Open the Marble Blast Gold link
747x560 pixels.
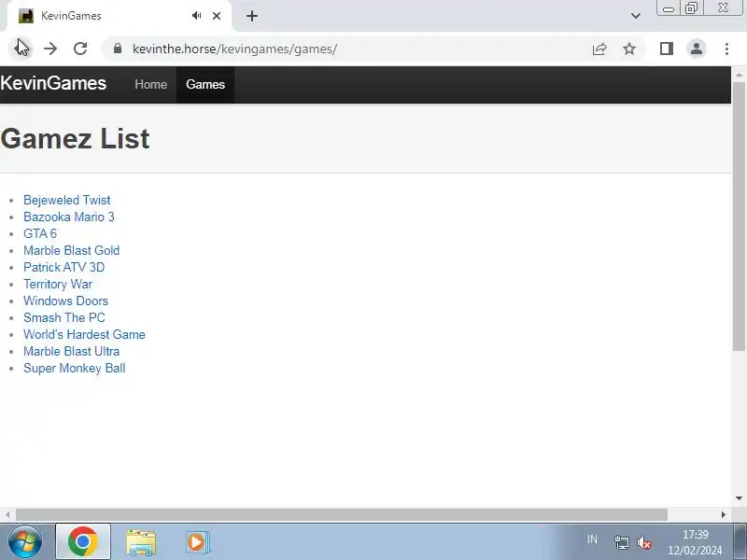pos(72,250)
